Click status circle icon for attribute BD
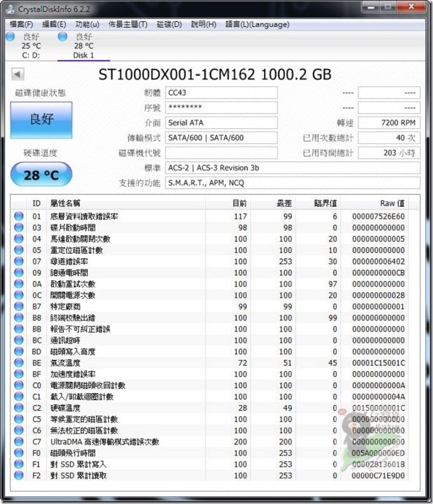 [x=19, y=351]
